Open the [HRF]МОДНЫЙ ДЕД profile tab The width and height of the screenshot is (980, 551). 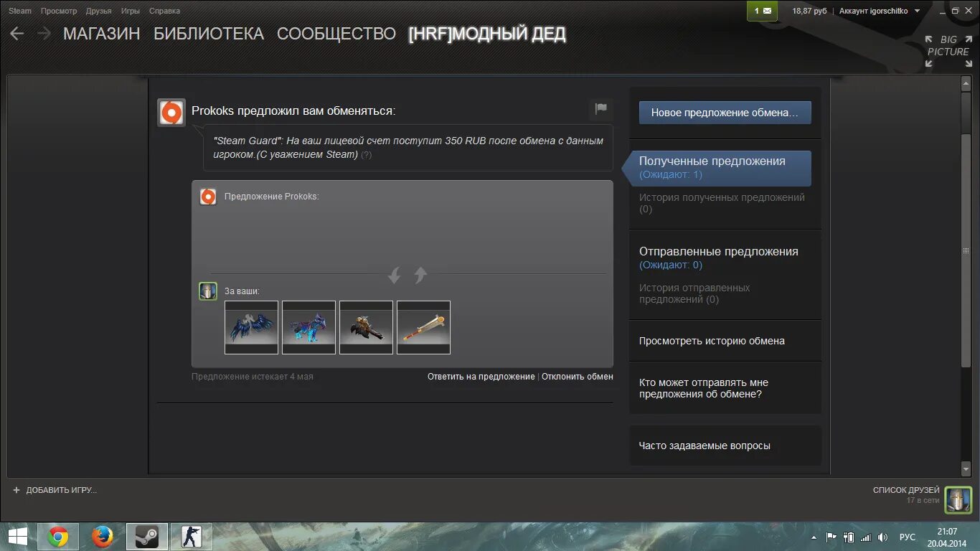tap(487, 34)
